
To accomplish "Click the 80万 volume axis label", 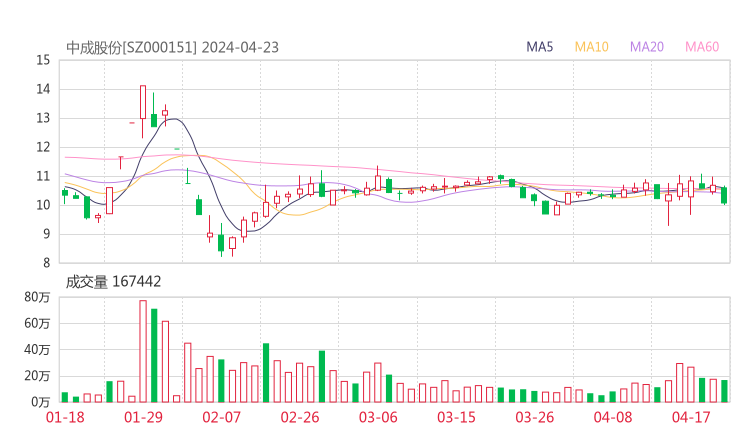I will point(37,297).
